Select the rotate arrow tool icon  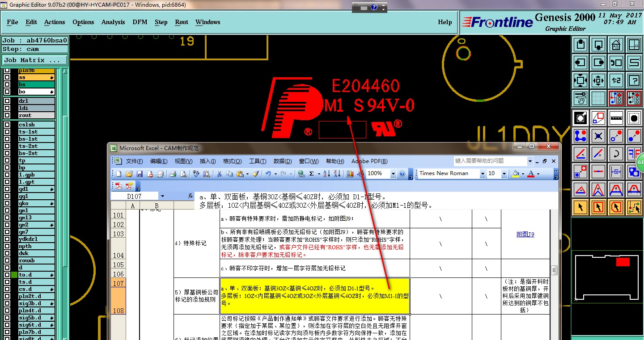pos(616,153)
